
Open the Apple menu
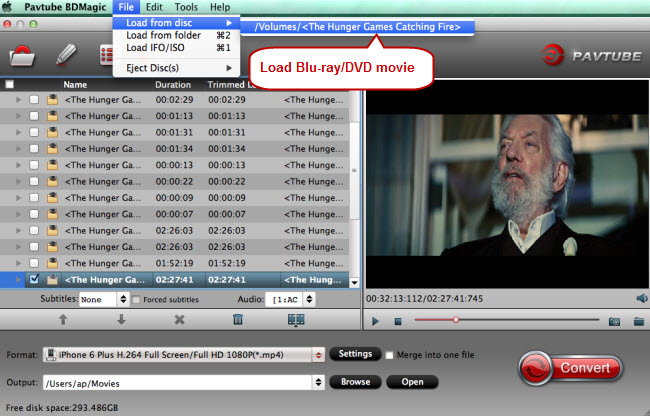tap(7, 7)
